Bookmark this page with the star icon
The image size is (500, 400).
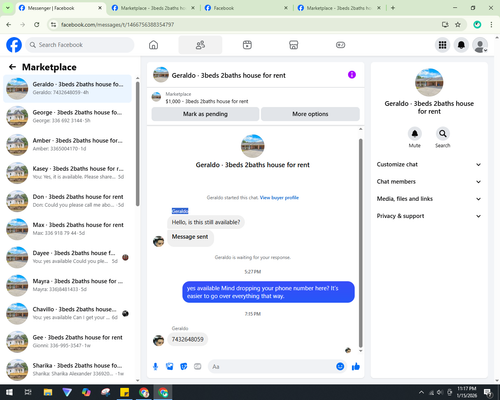point(458,24)
